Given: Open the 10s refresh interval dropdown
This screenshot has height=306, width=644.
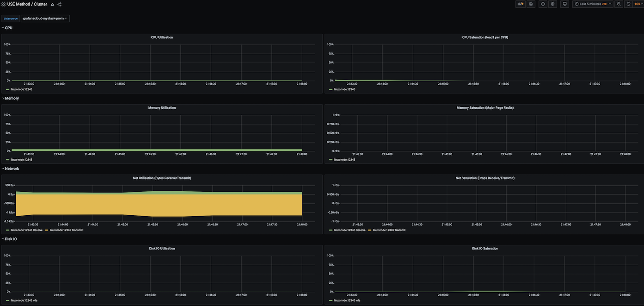Looking at the screenshot, I should coord(638,4).
